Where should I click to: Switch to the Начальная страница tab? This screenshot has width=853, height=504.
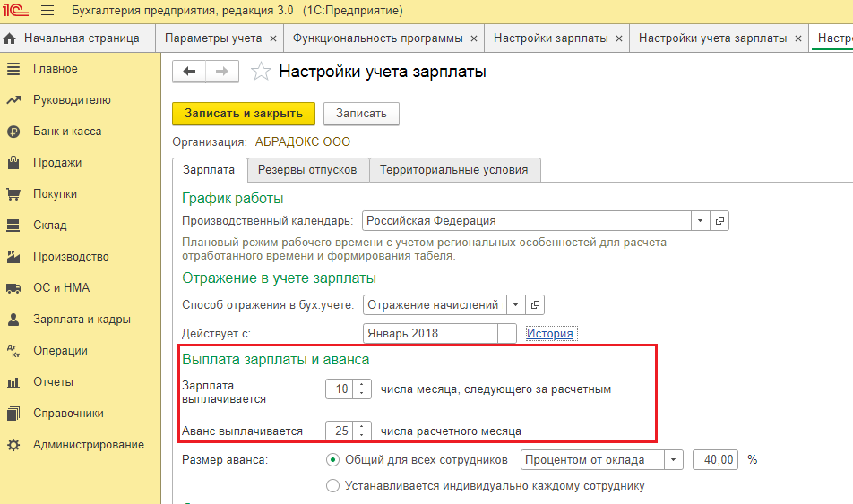click(78, 38)
